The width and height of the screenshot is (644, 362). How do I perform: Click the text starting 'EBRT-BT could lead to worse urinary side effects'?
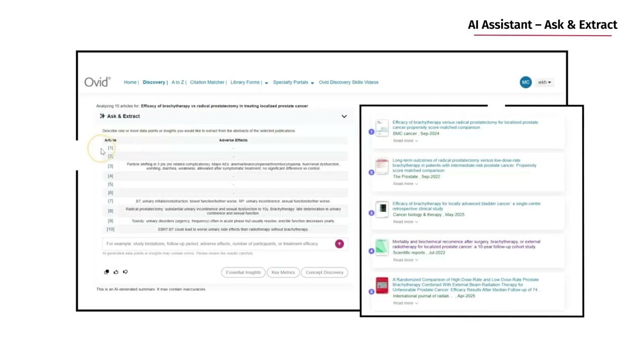coord(233,229)
